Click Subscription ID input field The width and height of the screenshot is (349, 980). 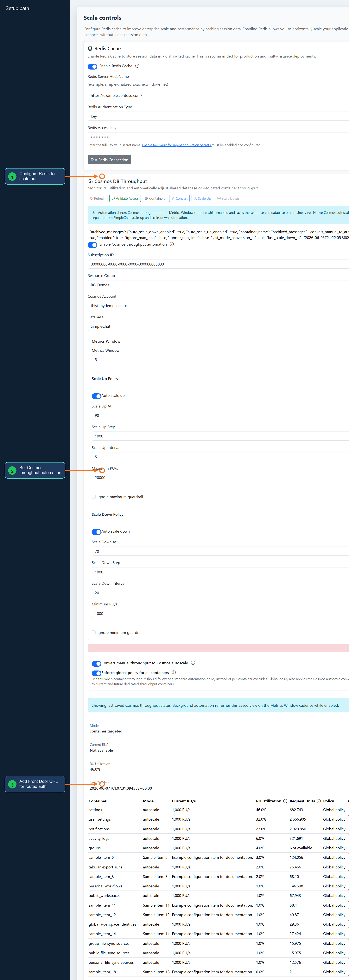218,264
